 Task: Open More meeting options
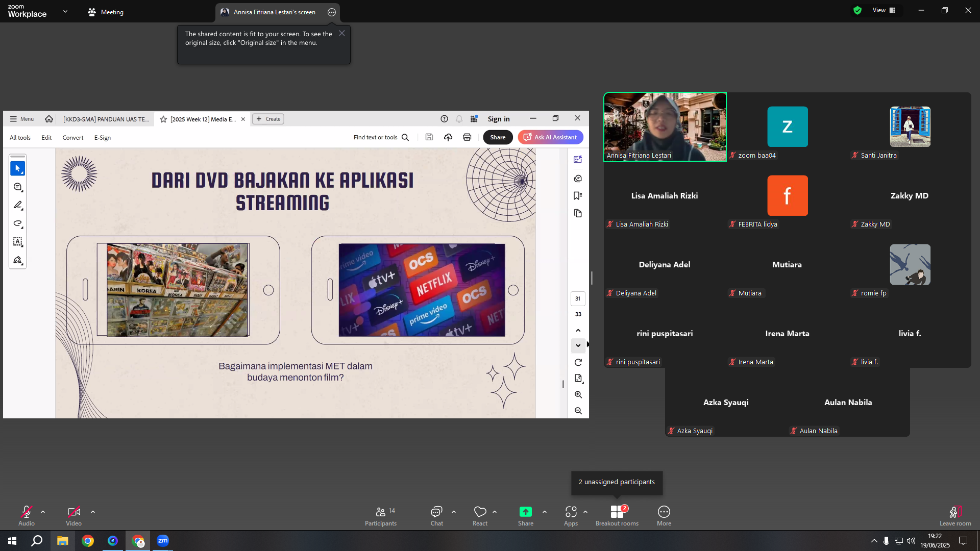click(x=664, y=516)
